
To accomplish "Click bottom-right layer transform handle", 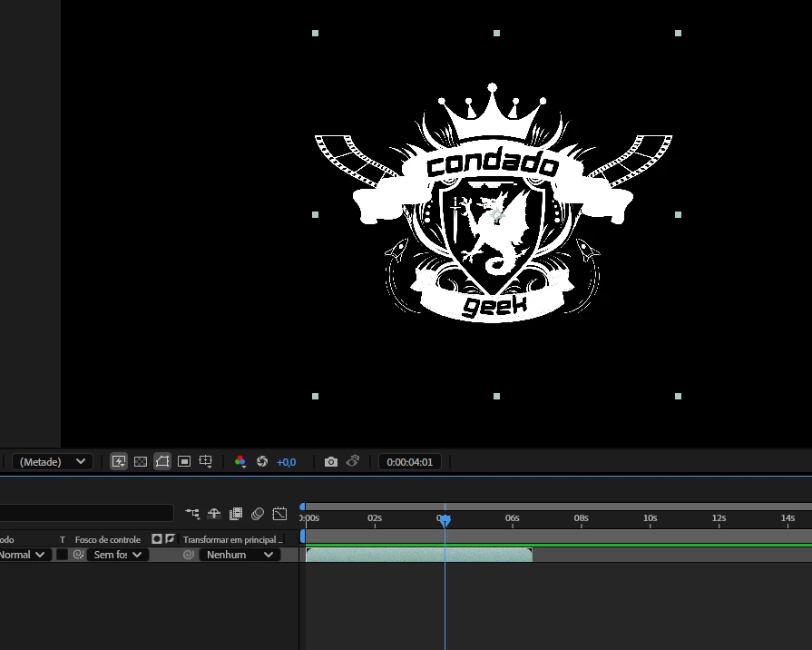I will point(679,396).
